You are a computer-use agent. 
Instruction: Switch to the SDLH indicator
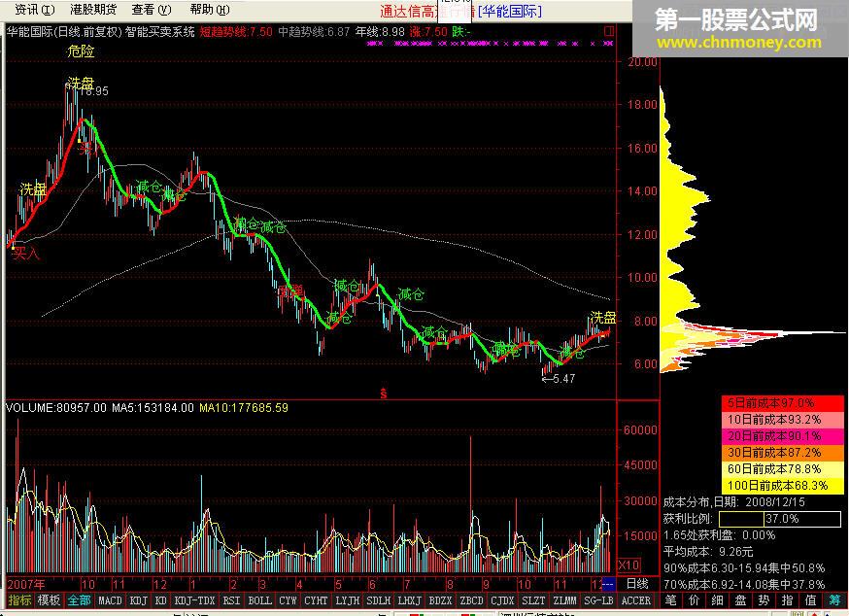tap(379, 600)
